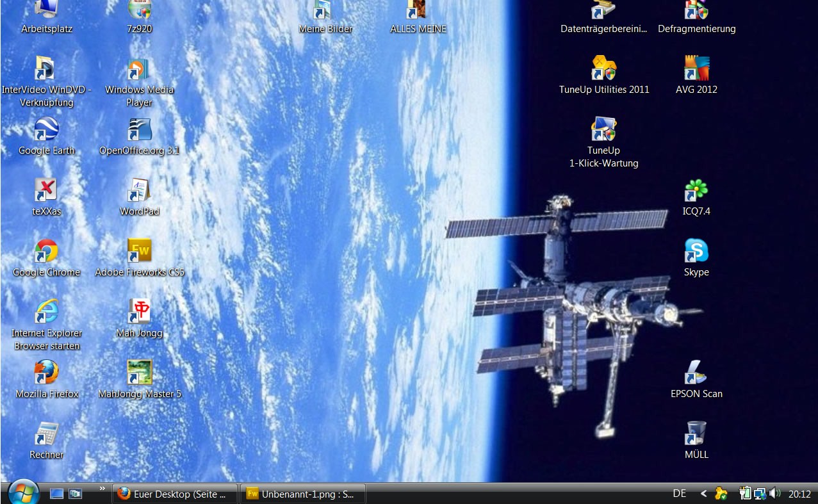Select the TuneUp Utilities 2011 icon

point(603,68)
